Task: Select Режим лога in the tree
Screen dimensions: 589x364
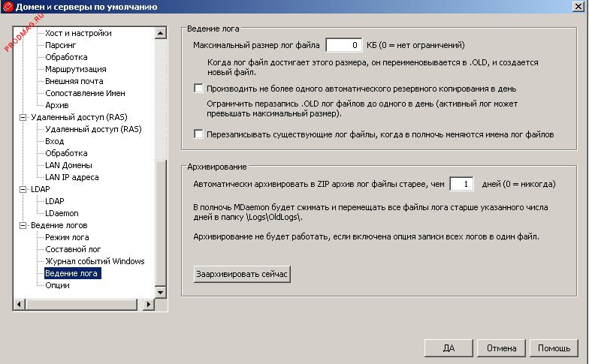Action: [x=67, y=237]
